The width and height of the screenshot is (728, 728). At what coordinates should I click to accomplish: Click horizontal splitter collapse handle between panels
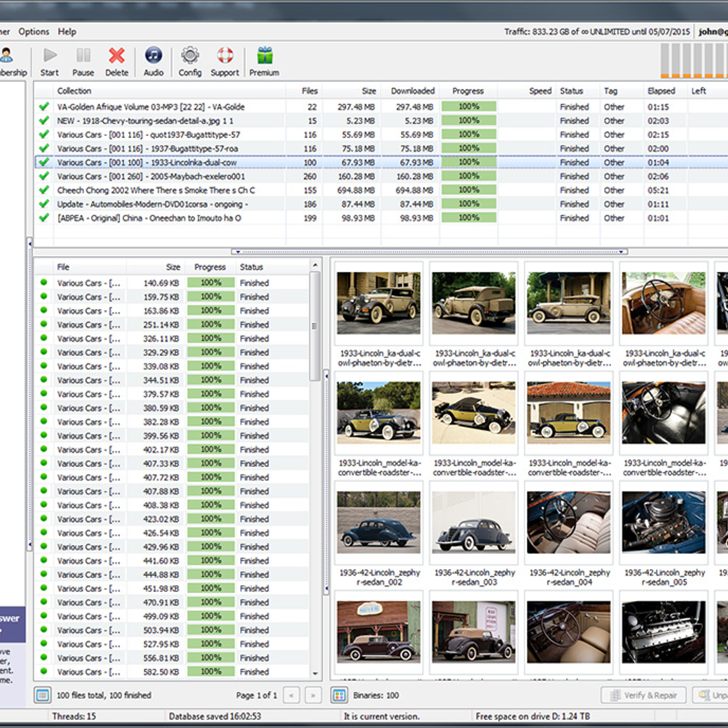coord(430,252)
